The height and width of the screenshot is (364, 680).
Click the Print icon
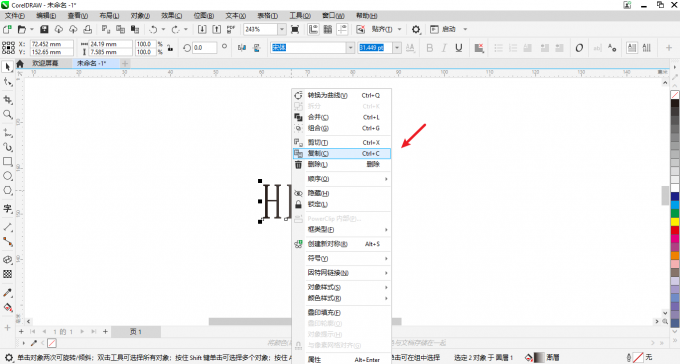click(x=88, y=29)
